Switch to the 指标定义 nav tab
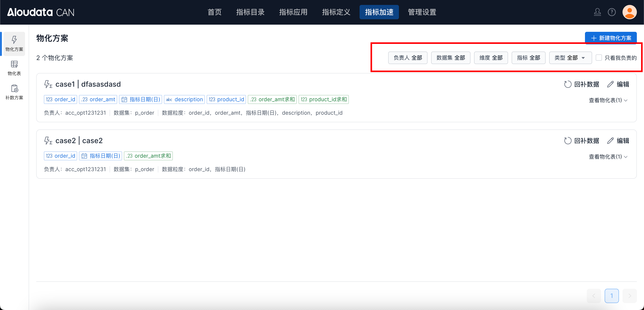 coord(336,12)
